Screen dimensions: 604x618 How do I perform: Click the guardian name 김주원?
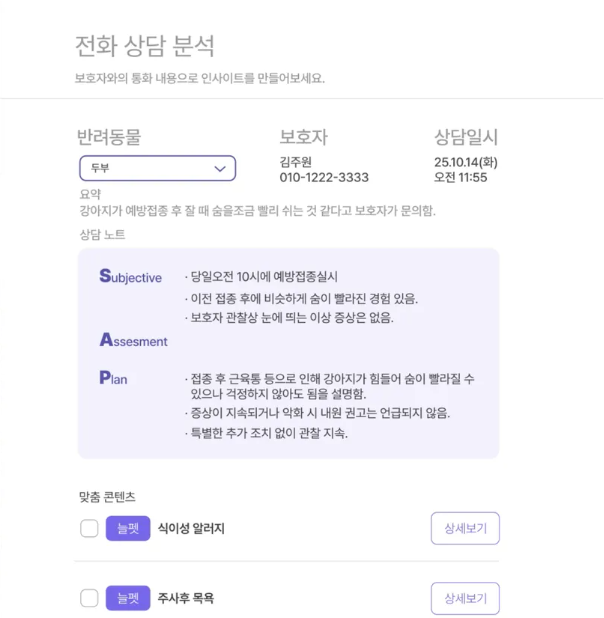point(296,162)
